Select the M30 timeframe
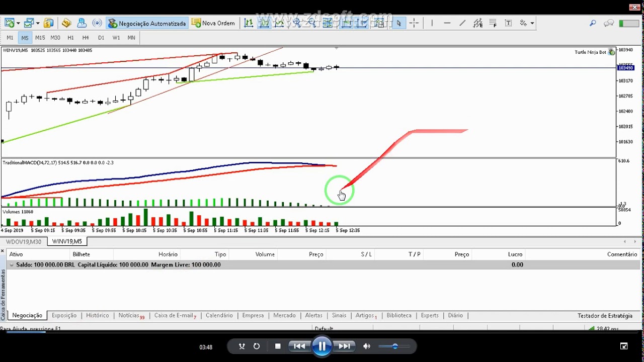644x362 pixels. [x=55, y=38]
